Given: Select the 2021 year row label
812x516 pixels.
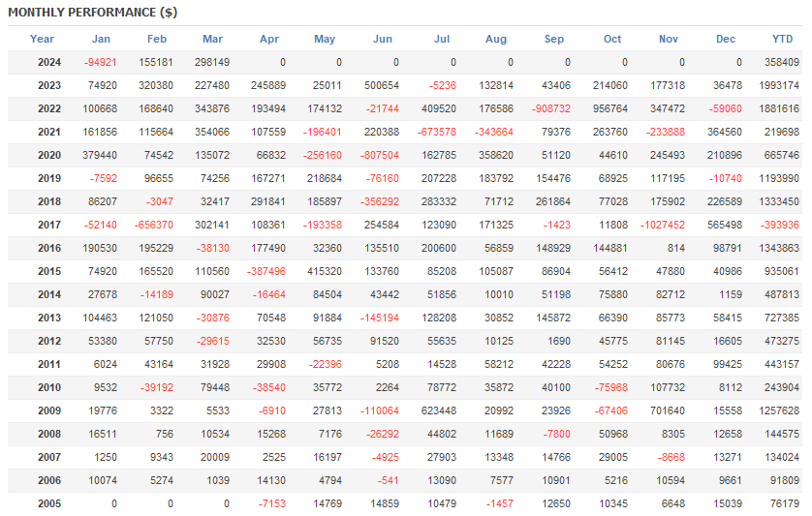Looking at the screenshot, I should (x=49, y=132).
